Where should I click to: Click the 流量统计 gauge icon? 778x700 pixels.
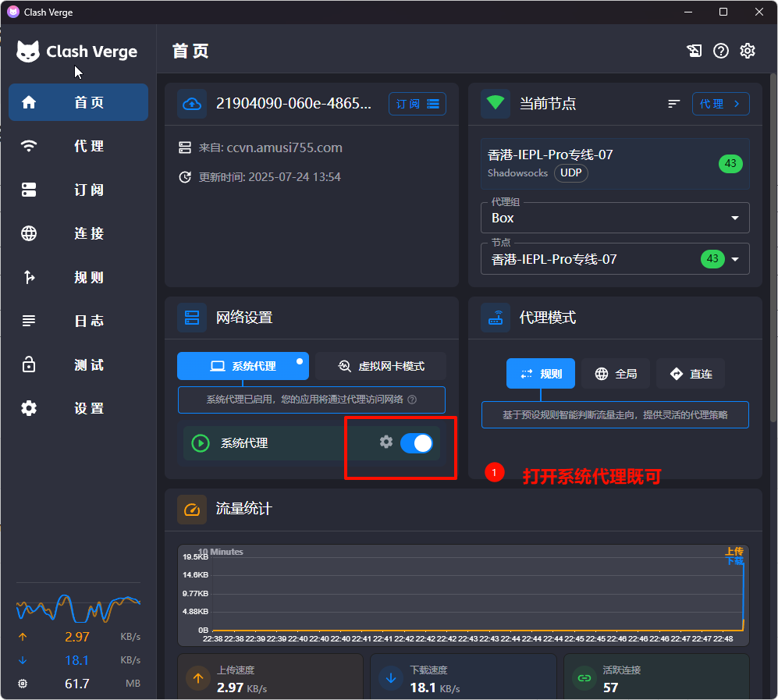click(192, 510)
